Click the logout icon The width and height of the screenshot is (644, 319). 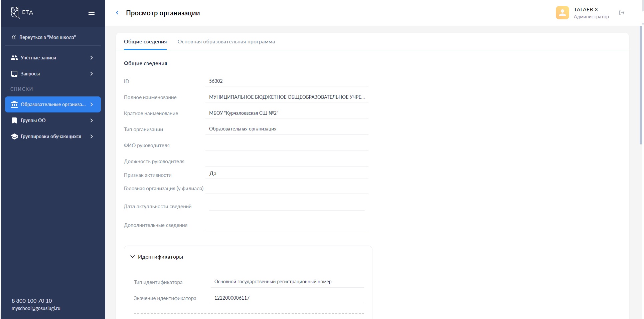(621, 13)
